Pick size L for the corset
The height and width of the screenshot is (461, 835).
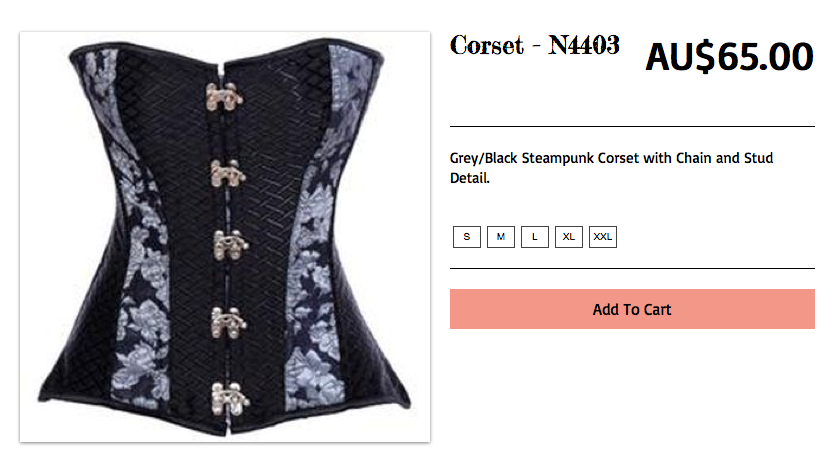(x=535, y=237)
